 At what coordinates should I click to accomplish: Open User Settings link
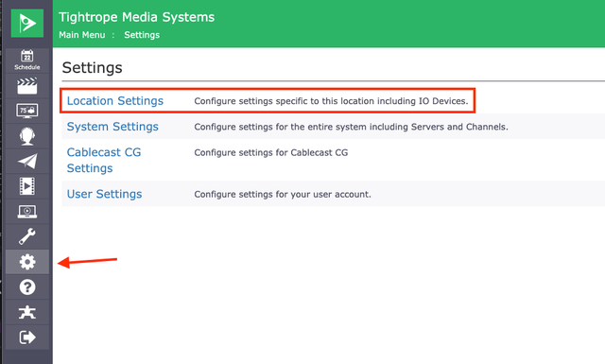[104, 194]
